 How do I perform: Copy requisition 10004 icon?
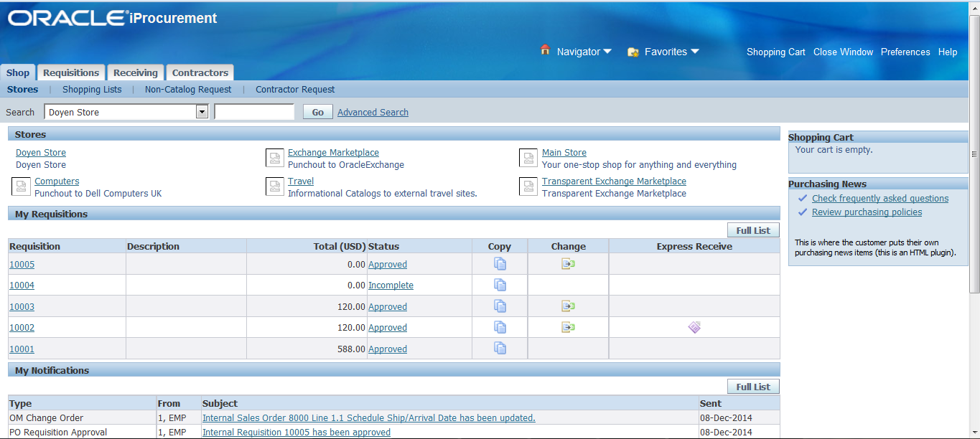click(500, 285)
